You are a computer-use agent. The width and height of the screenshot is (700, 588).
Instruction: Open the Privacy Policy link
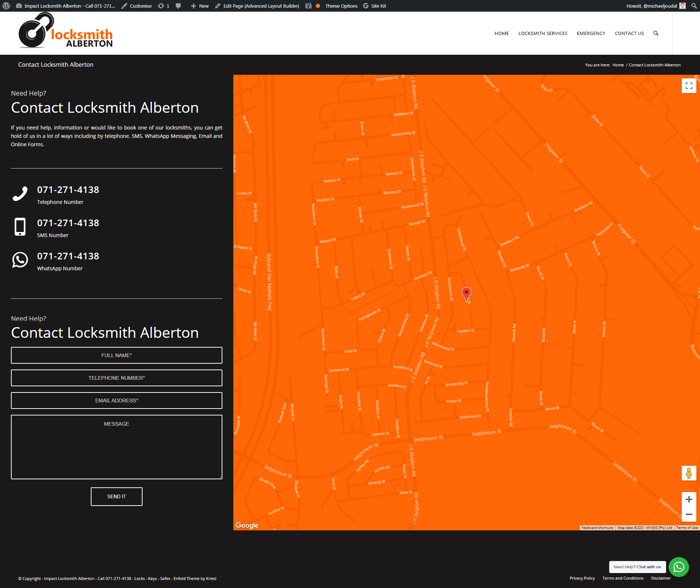tap(582, 578)
